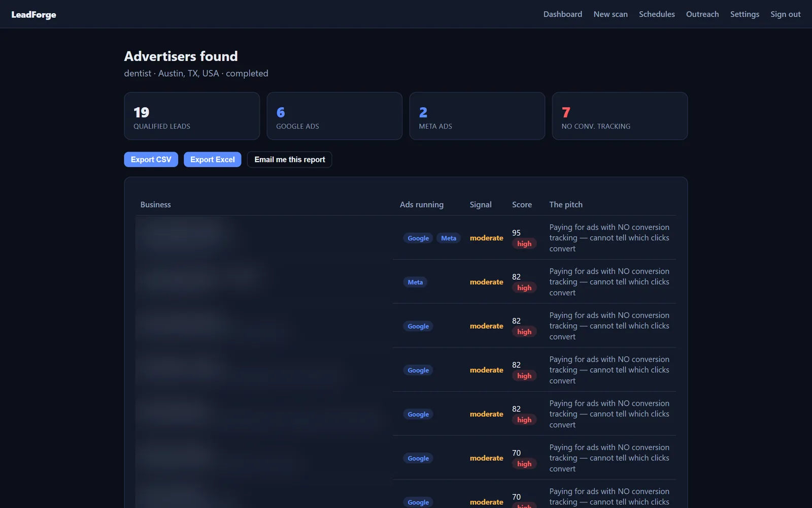Screen dimensions: 812x508
Task: Click the title Advertisers found
Action: (181, 56)
